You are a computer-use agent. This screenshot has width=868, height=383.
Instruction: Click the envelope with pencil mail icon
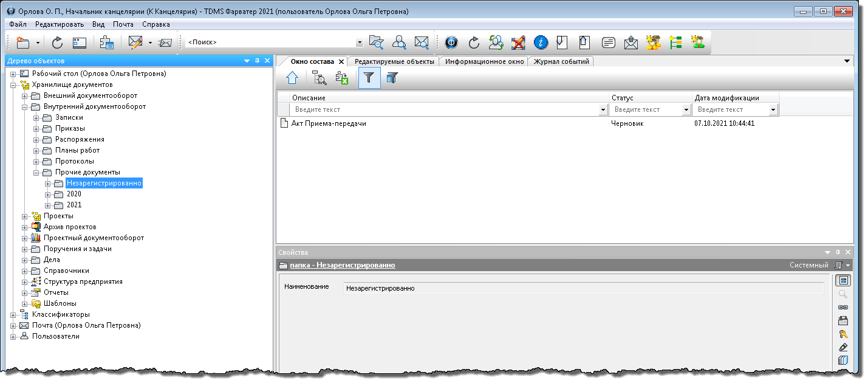[x=135, y=43]
